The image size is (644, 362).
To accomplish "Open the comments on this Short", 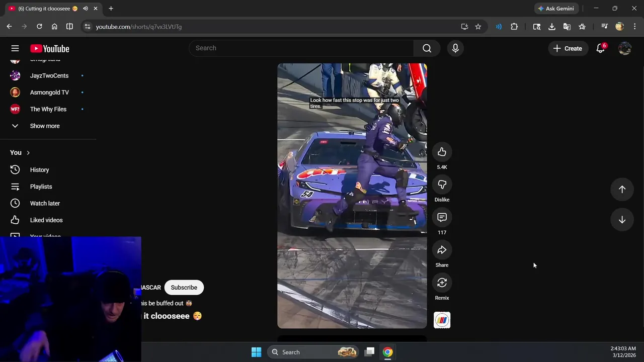I will [442, 217].
